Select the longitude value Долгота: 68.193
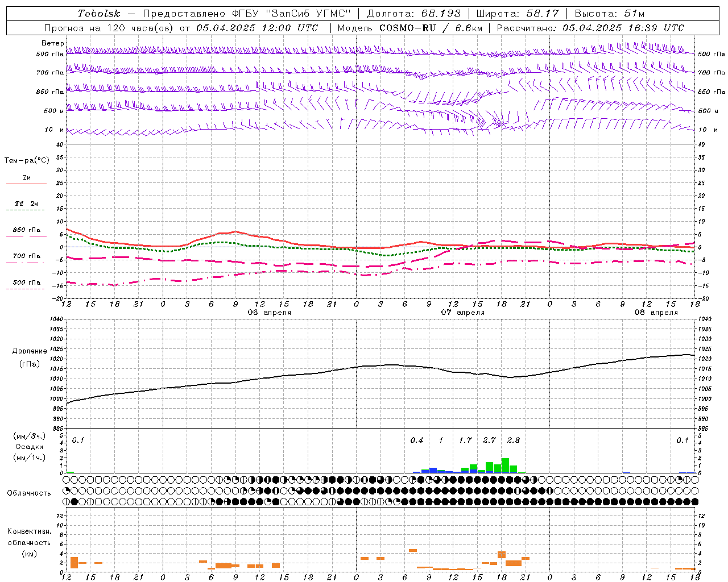Viewport: 728px width, 582px height. click(x=414, y=14)
